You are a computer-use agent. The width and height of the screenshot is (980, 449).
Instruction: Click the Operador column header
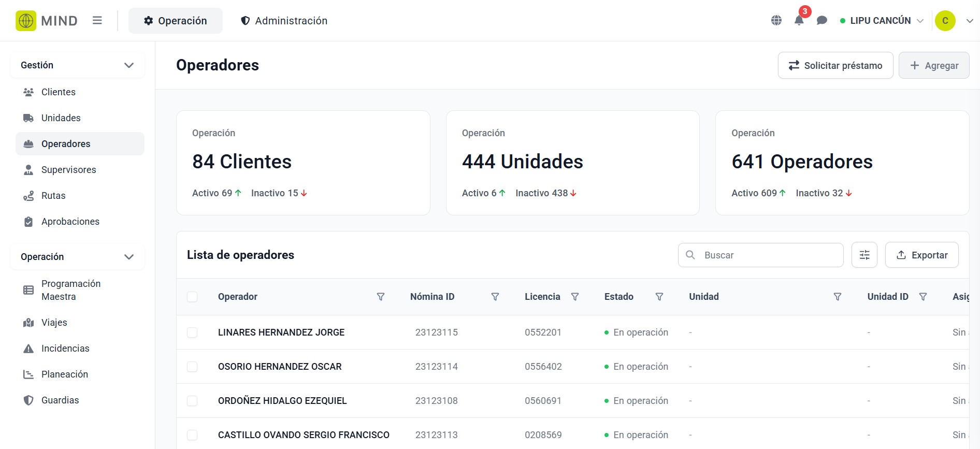tap(238, 297)
